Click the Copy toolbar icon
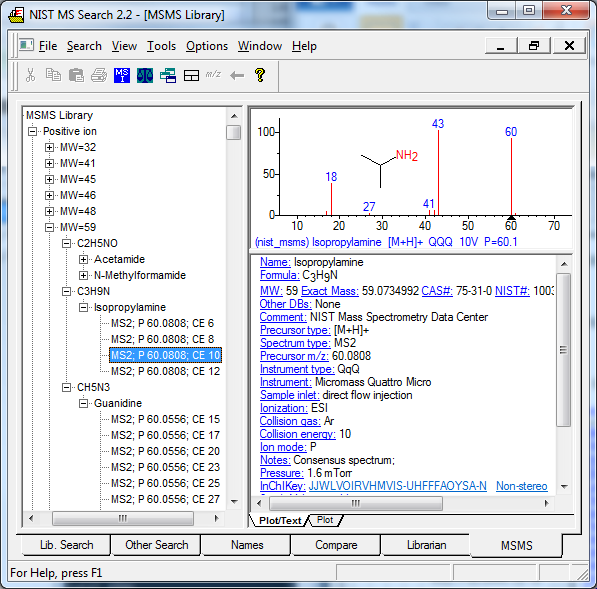Screen dimensions: 597x589 tap(53, 75)
